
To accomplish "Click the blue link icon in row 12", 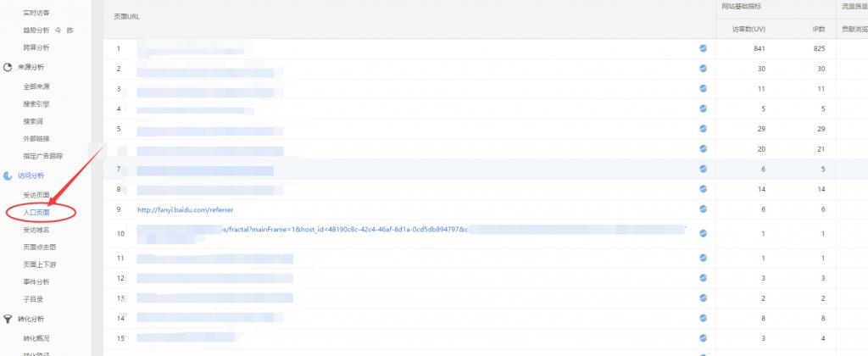I will click(703, 278).
